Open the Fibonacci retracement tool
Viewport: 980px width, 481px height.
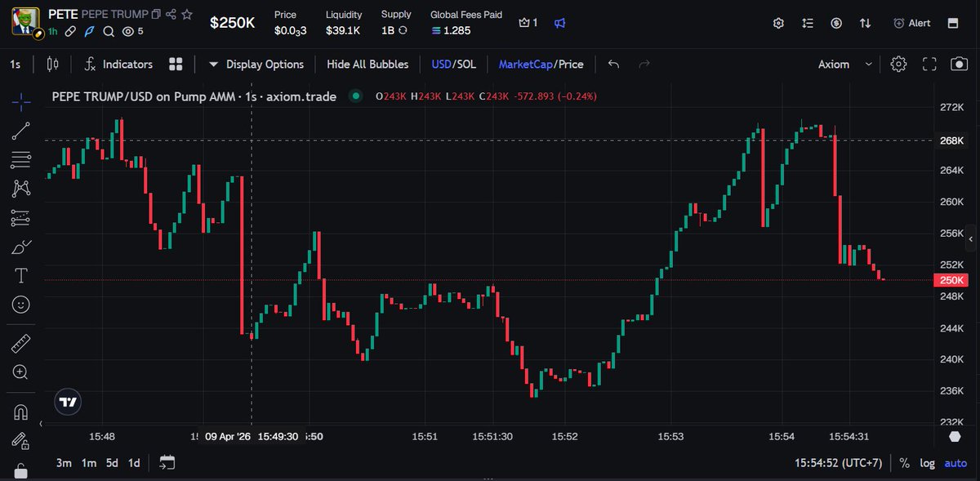click(x=21, y=159)
